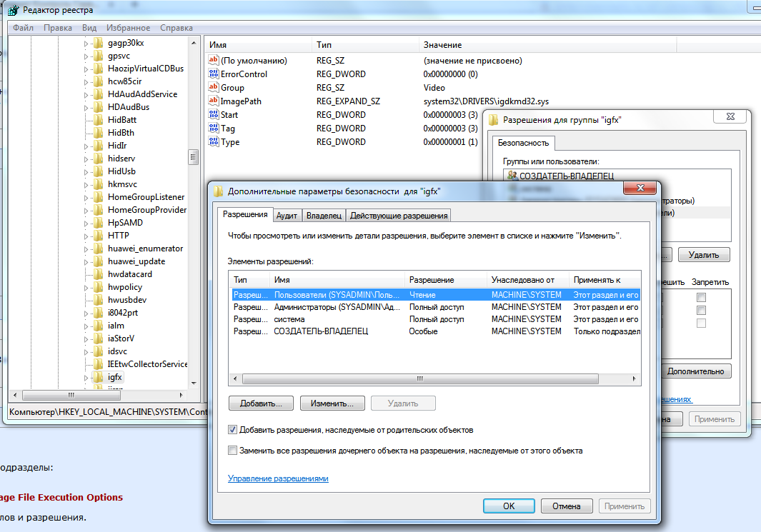Click the hidserv folder icon
The width and height of the screenshot is (761, 532).
(x=98, y=159)
